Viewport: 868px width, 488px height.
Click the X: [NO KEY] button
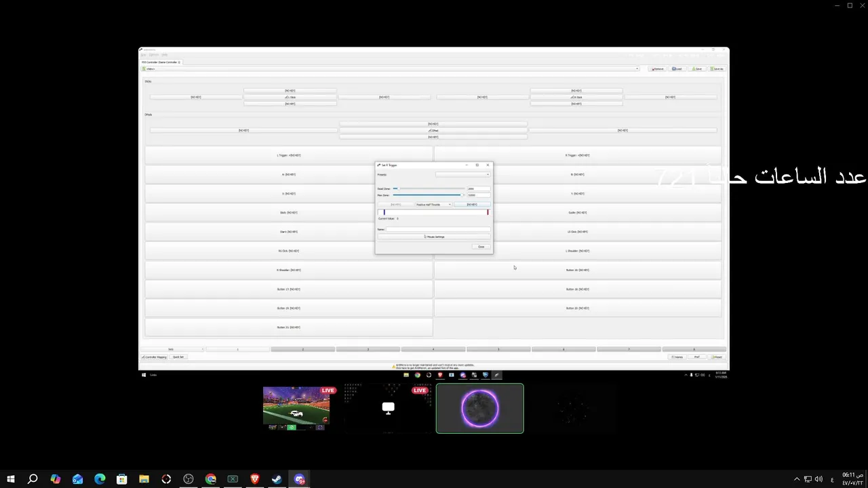coord(289,194)
